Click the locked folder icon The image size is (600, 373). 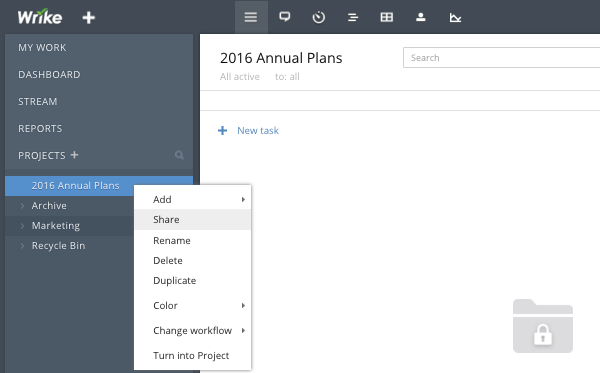(543, 326)
